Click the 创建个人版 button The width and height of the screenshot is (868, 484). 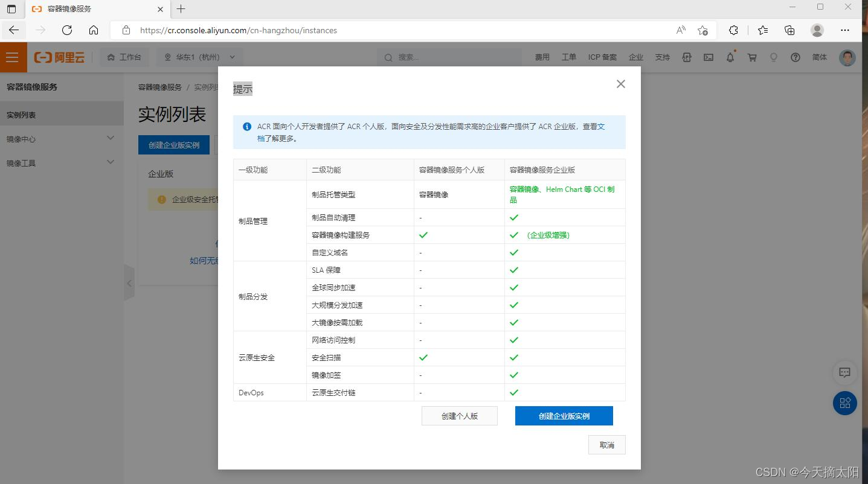click(460, 416)
